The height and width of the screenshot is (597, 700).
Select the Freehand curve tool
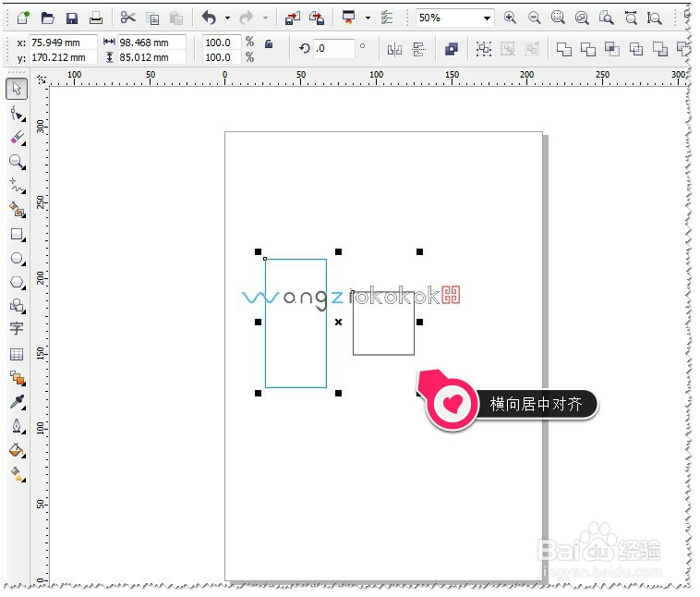tap(17, 186)
